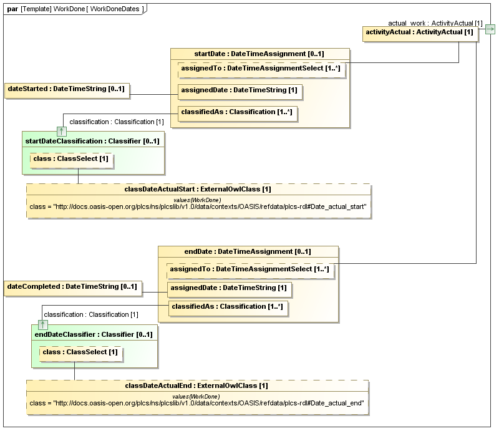Select the activityActual : ActivityActual block
Viewport: 504px width, 436px height.
(x=420, y=32)
